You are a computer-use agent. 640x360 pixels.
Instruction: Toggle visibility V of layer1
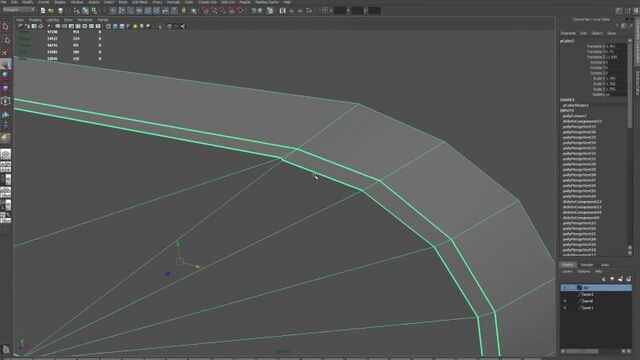point(565,308)
